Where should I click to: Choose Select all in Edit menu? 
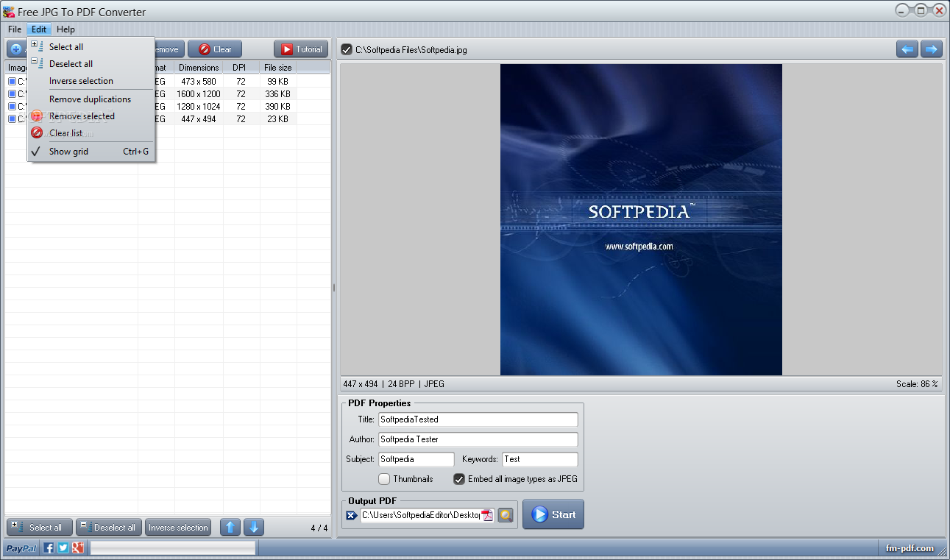(91, 46)
